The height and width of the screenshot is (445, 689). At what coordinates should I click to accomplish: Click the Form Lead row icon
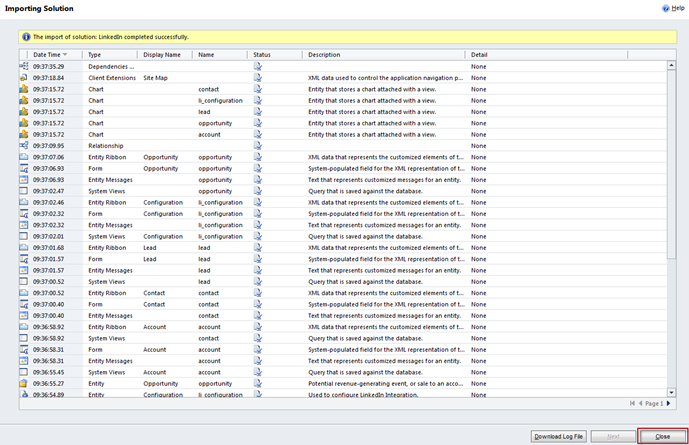pyautogui.click(x=24, y=259)
